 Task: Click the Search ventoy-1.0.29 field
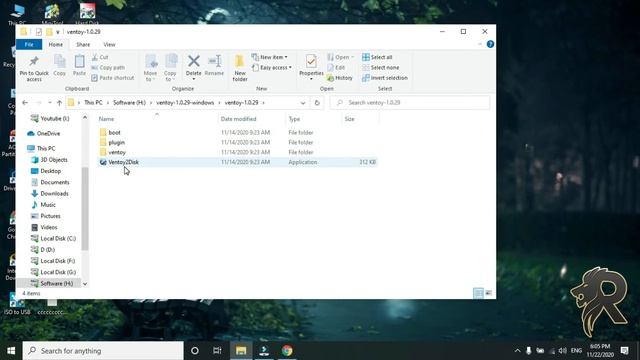point(410,102)
